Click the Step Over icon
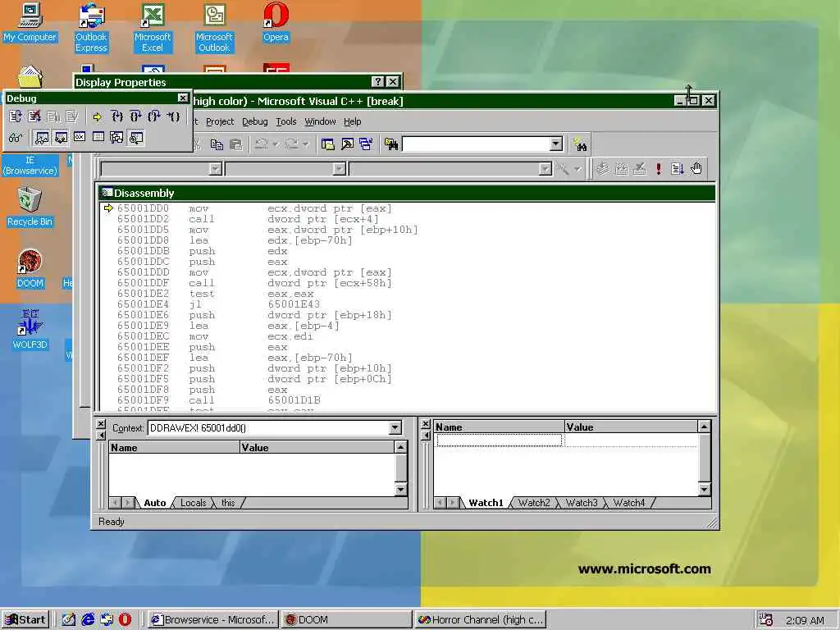 [x=135, y=116]
